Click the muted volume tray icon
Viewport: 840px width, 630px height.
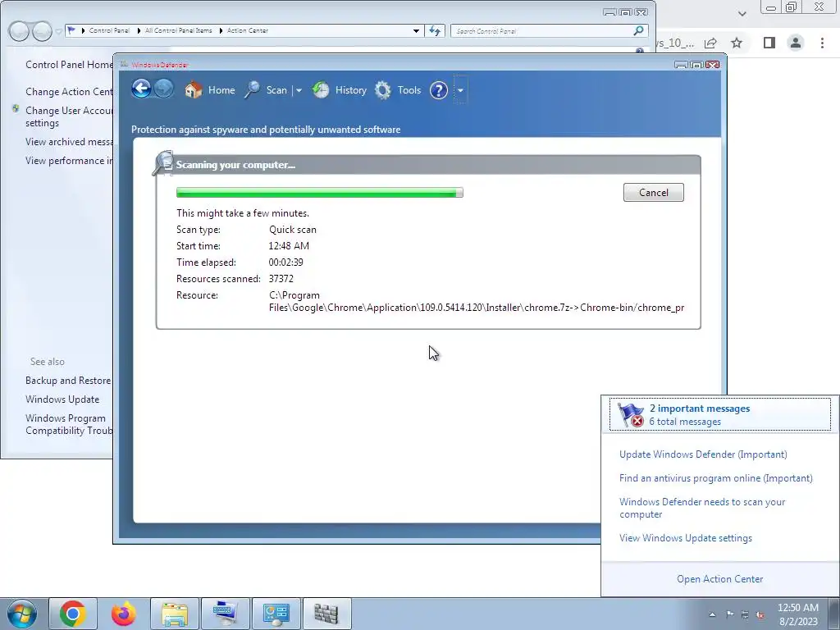tap(760, 614)
